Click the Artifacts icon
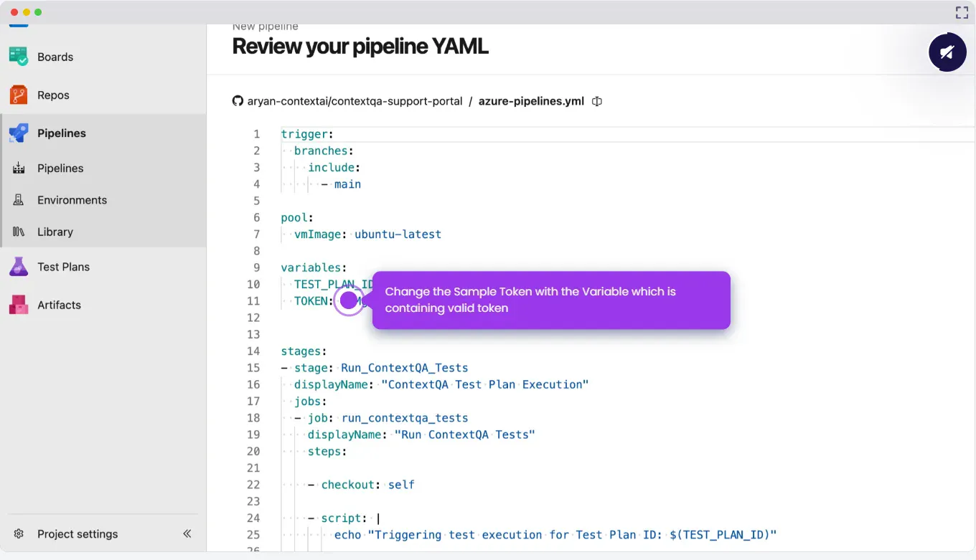This screenshot has height=560, width=976. (19, 305)
